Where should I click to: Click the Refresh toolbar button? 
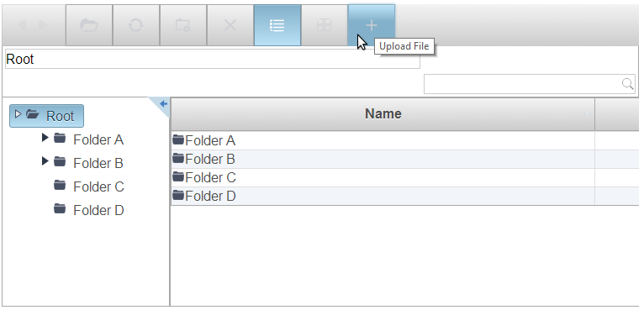[x=136, y=25]
